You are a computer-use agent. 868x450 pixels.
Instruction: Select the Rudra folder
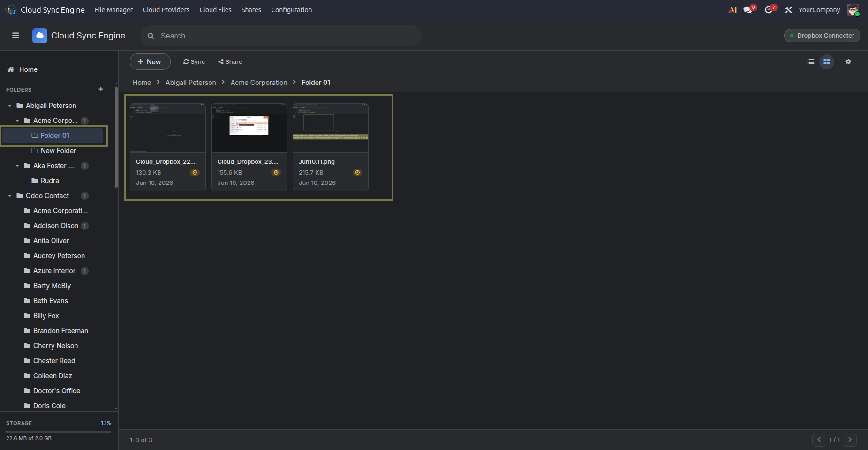pos(50,181)
